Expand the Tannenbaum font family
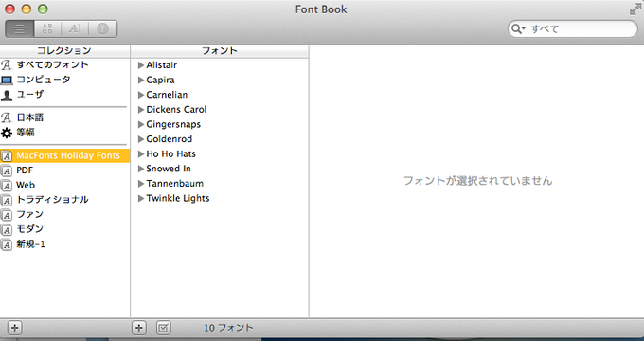 (141, 184)
